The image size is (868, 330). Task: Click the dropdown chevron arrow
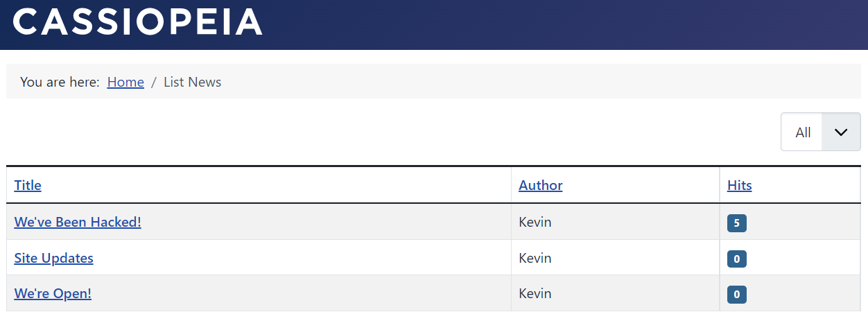click(841, 132)
